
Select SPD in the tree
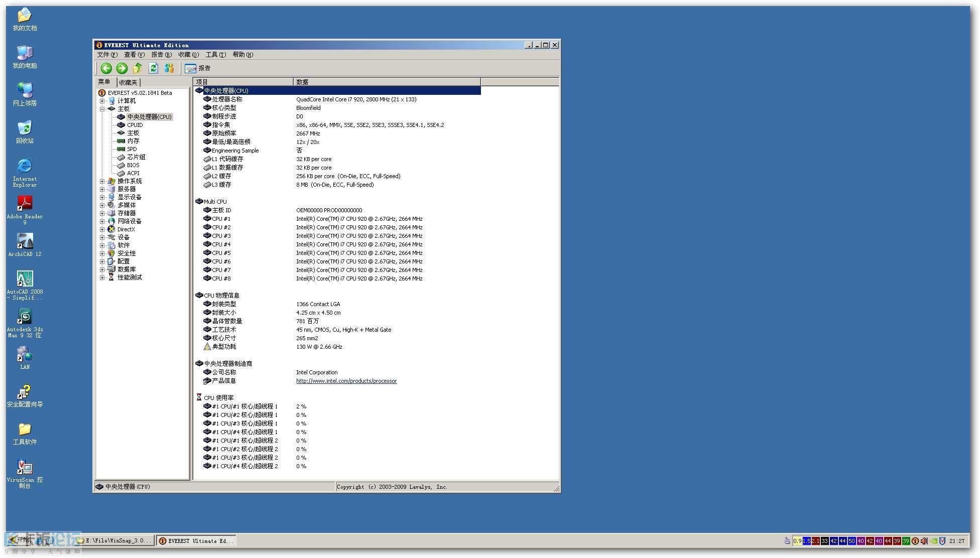click(132, 149)
